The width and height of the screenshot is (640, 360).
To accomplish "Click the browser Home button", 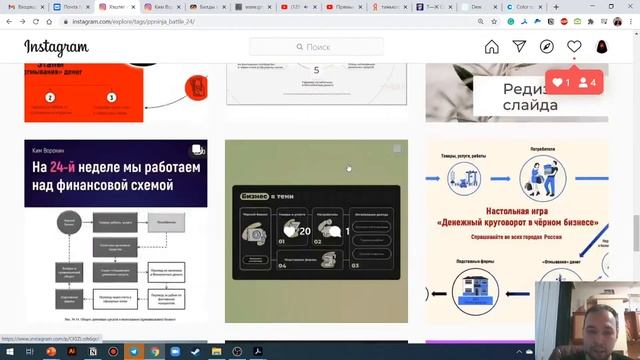I will [49, 22].
